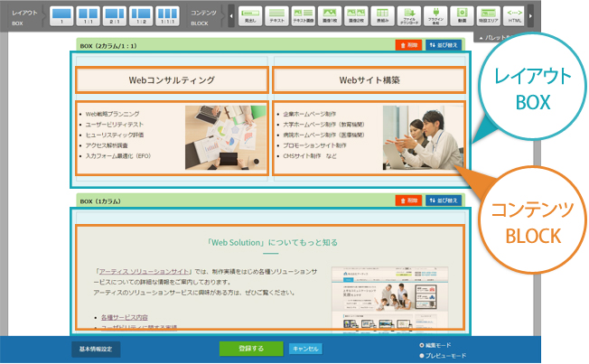Click the アクセス解析調査 list item
589x364 pixels.
click(107, 145)
